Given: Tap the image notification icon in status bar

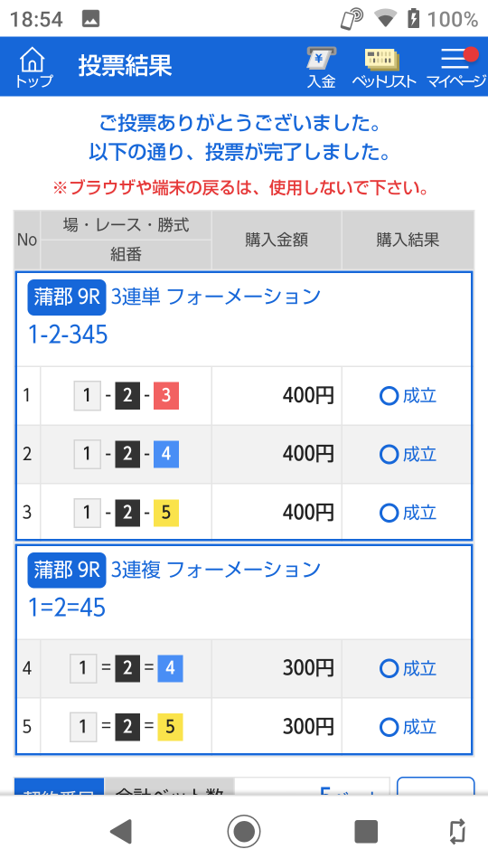Looking at the screenshot, I should click(90, 19).
